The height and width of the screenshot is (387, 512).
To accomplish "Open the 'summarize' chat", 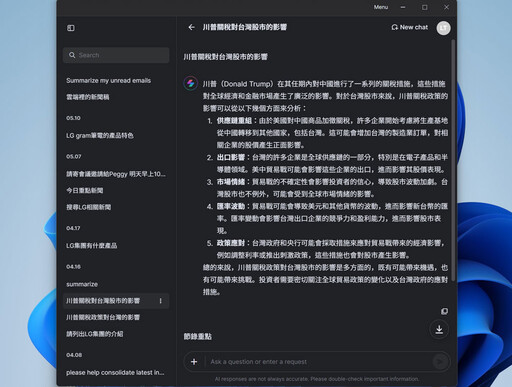I will tap(82, 284).
